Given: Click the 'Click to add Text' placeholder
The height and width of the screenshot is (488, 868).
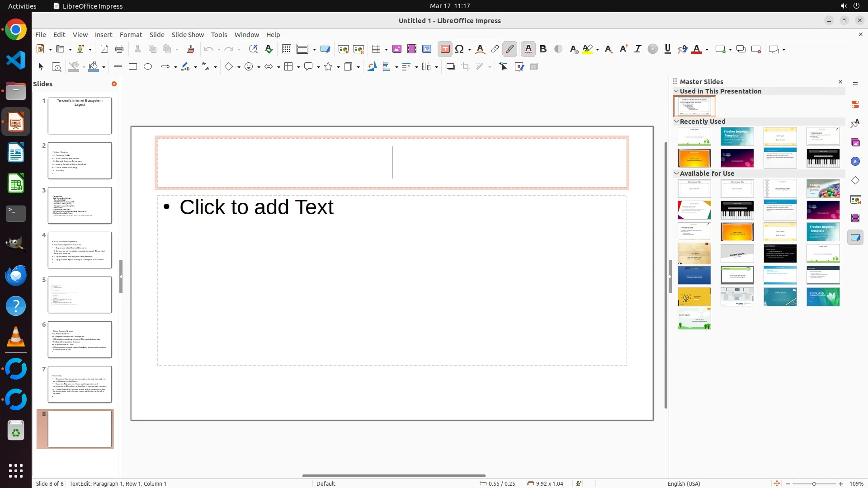Looking at the screenshot, I should 392,280.
